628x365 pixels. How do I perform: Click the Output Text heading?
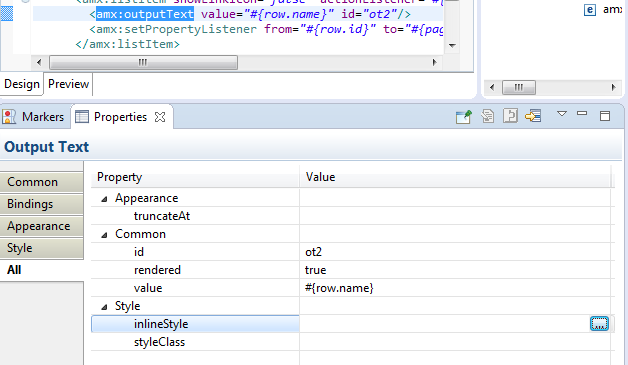46,147
